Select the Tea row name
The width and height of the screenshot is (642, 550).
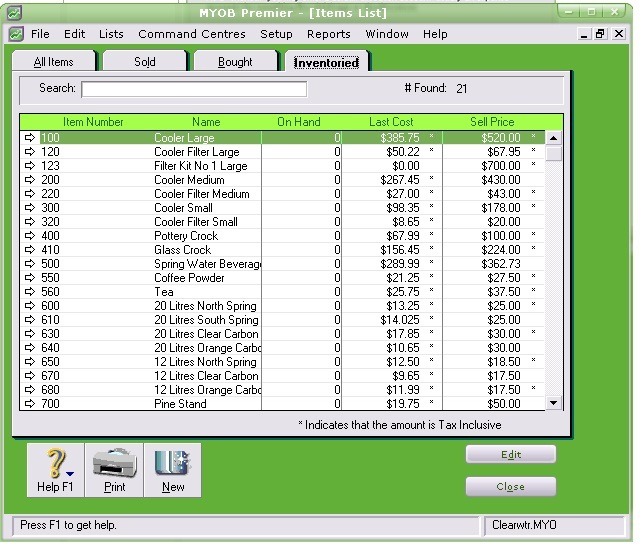[164, 292]
